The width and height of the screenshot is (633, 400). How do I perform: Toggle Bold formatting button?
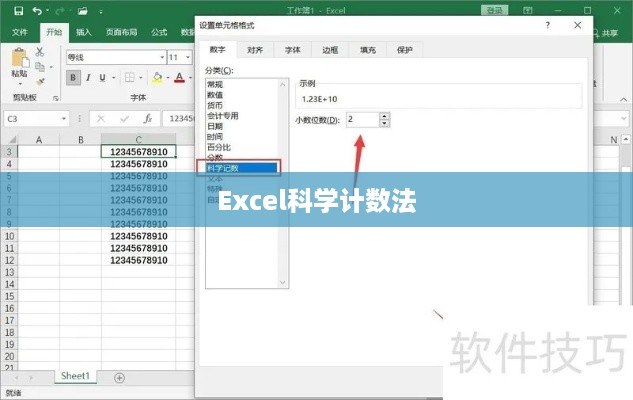pyautogui.click(x=74, y=78)
